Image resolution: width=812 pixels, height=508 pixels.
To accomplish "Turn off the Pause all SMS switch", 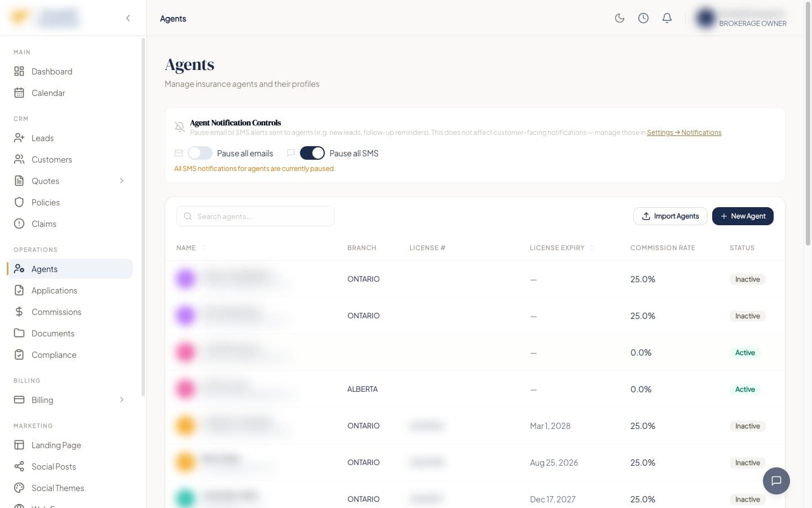I will tap(312, 153).
